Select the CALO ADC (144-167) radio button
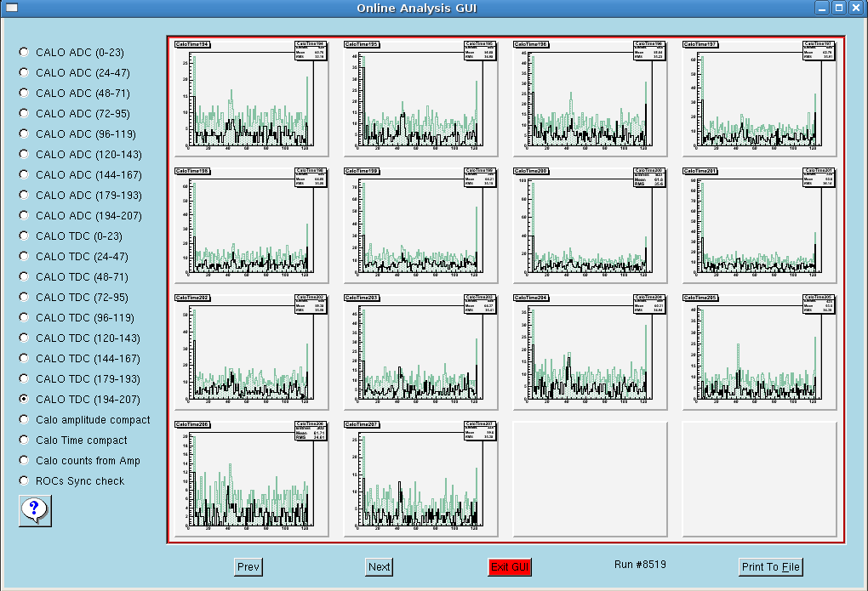Image resolution: width=868 pixels, height=591 pixels. tap(24, 175)
